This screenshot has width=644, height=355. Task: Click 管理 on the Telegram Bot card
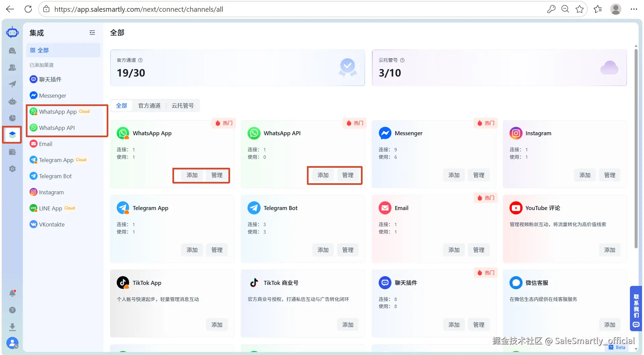click(x=348, y=250)
